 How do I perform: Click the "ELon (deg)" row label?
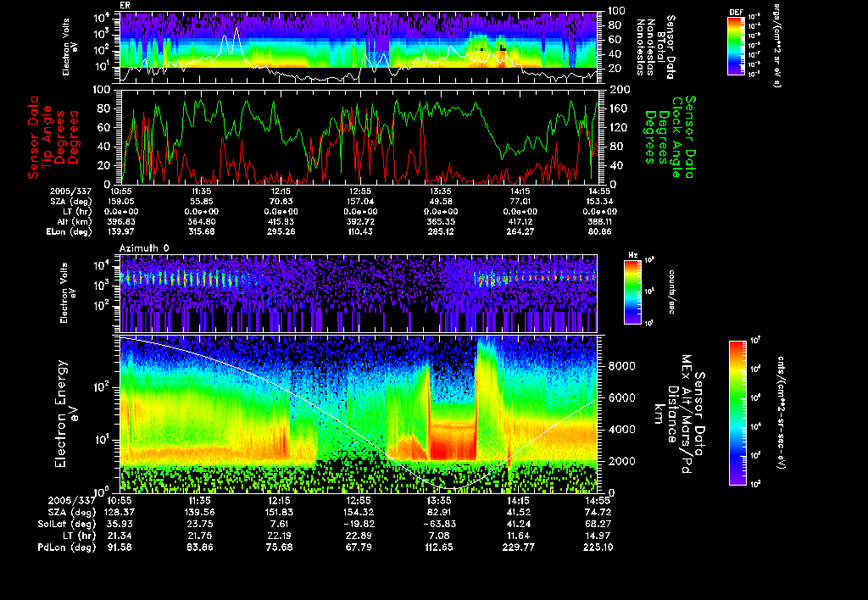(x=69, y=232)
